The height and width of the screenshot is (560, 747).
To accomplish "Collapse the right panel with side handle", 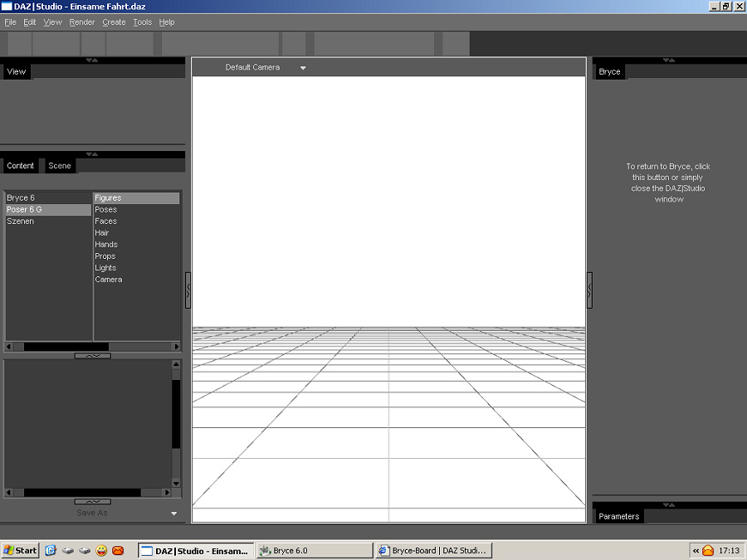I will pyautogui.click(x=589, y=290).
